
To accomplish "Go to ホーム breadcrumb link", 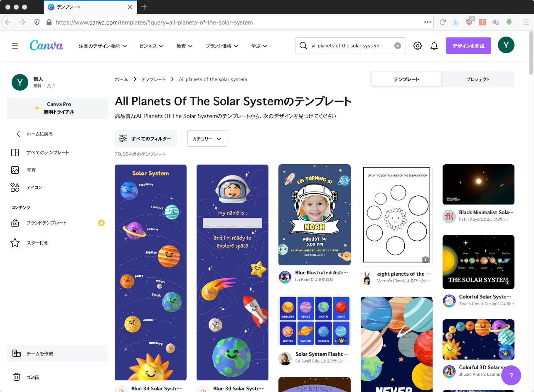I will (x=121, y=79).
